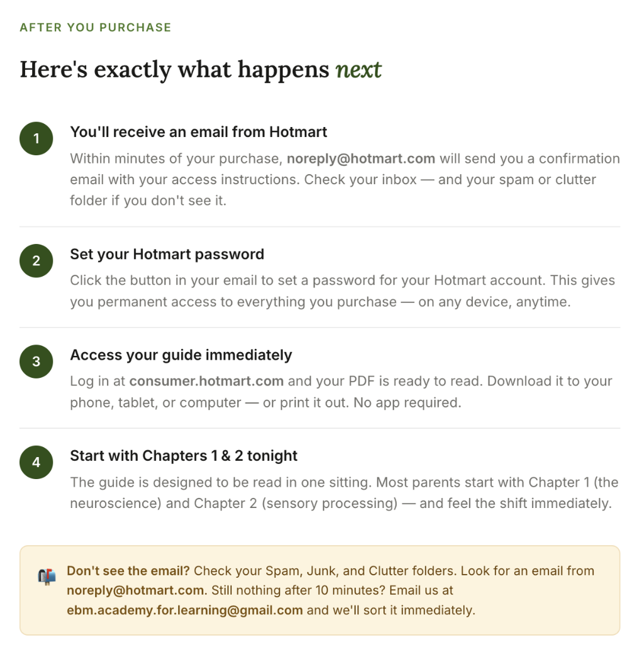
Task: Click the step 4 number circle
Action: (x=36, y=462)
